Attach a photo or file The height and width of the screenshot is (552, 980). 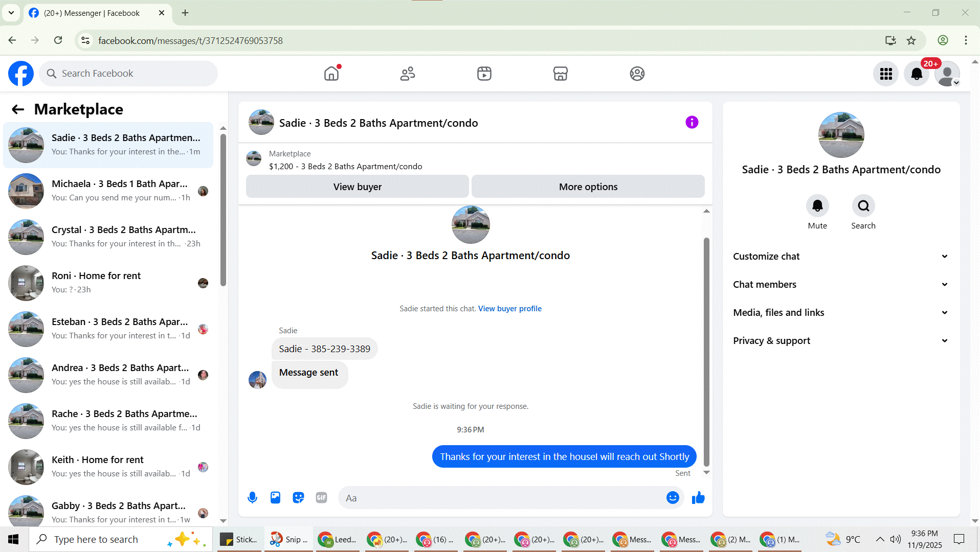click(x=276, y=498)
